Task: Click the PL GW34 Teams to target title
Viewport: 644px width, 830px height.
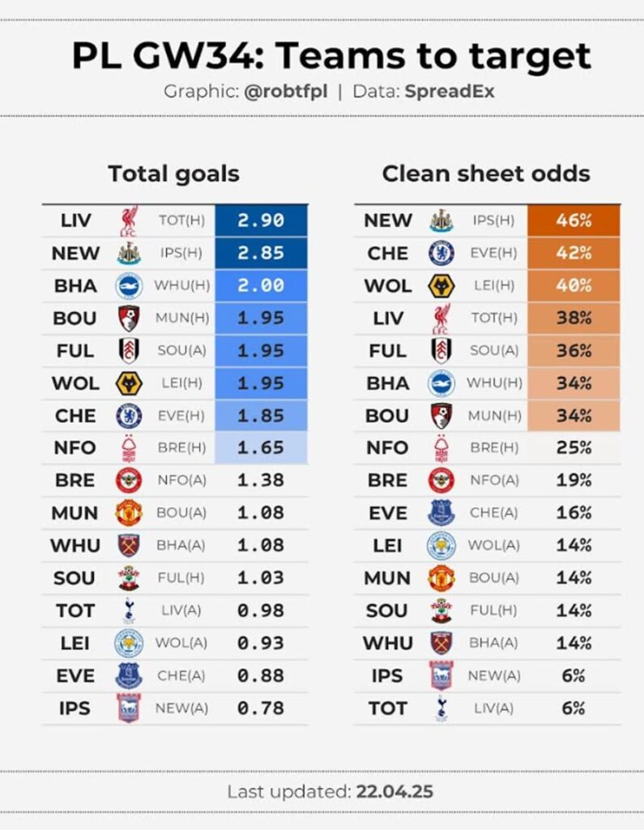Action: pos(331,57)
